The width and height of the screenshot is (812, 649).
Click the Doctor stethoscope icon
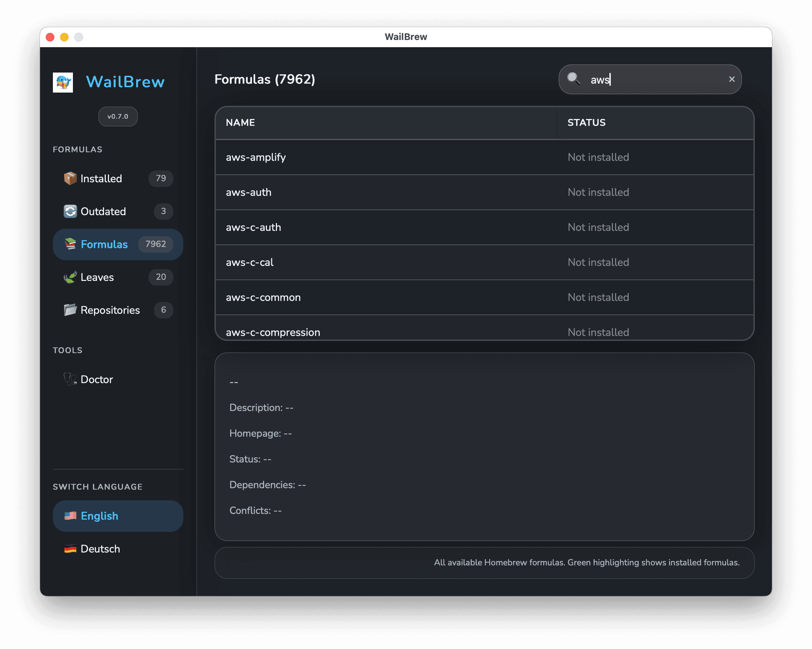click(70, 379)
